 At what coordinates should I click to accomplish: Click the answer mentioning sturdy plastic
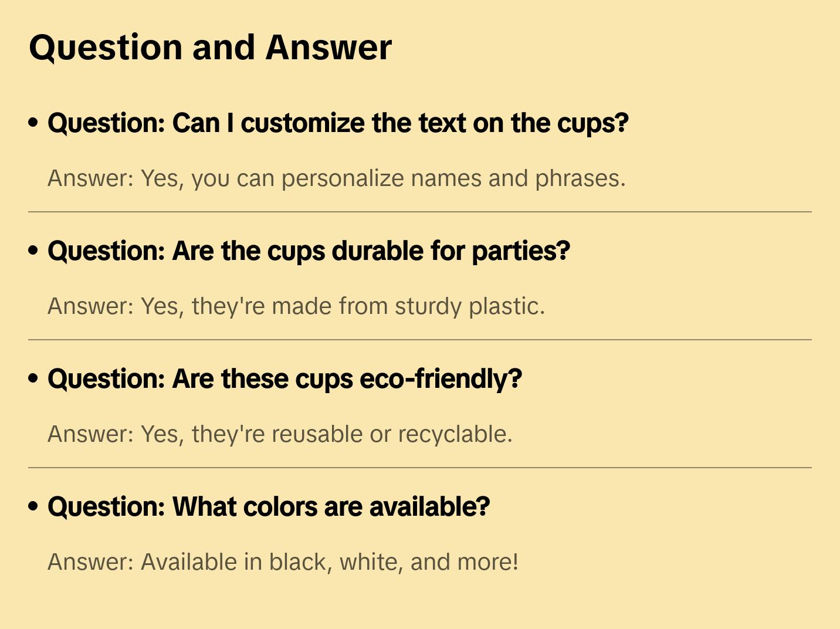point(296,306)
